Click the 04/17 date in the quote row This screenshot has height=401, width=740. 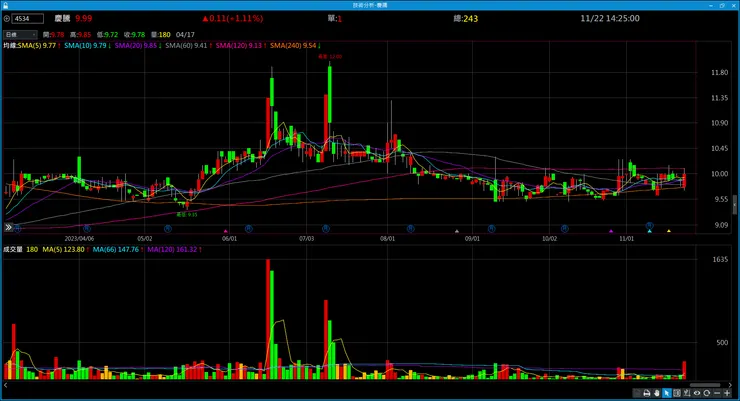point(185,34)
